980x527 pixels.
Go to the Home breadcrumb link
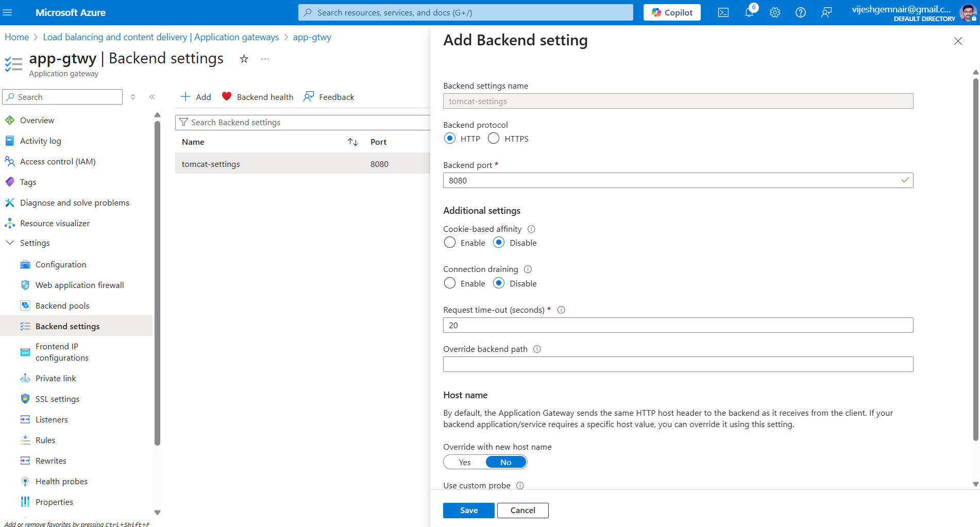17,37
